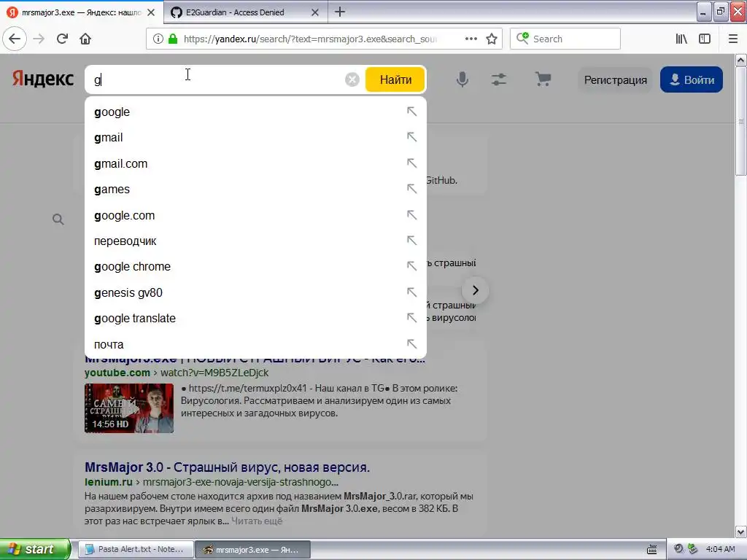
Task: Bookmark this page with the star
Action: click(492, 39)
